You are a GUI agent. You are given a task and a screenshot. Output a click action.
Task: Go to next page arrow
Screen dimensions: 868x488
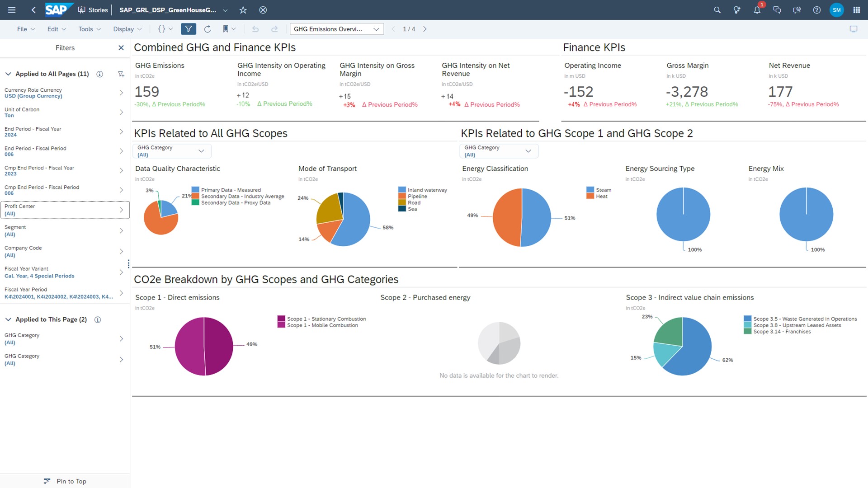tap(425, 29)
